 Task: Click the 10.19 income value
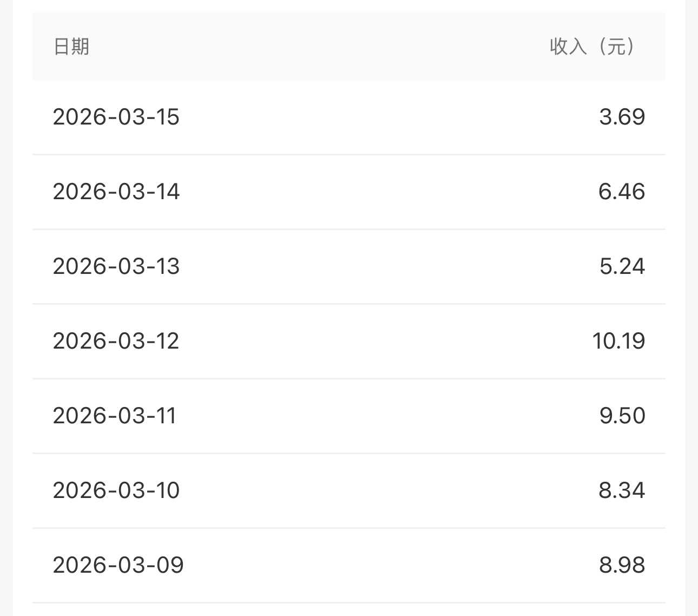pyautogui.click(x=618, y=341)
